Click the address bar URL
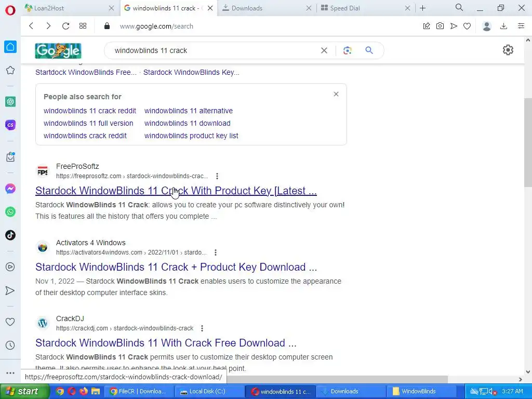532x399 pixels. [156, 26]
